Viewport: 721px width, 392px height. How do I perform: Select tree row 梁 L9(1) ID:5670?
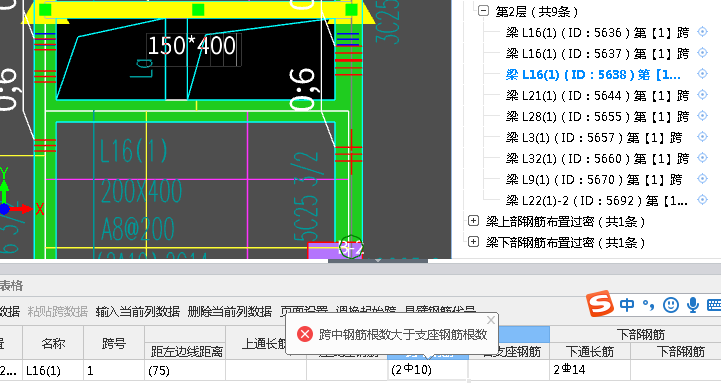click(594, 180)
